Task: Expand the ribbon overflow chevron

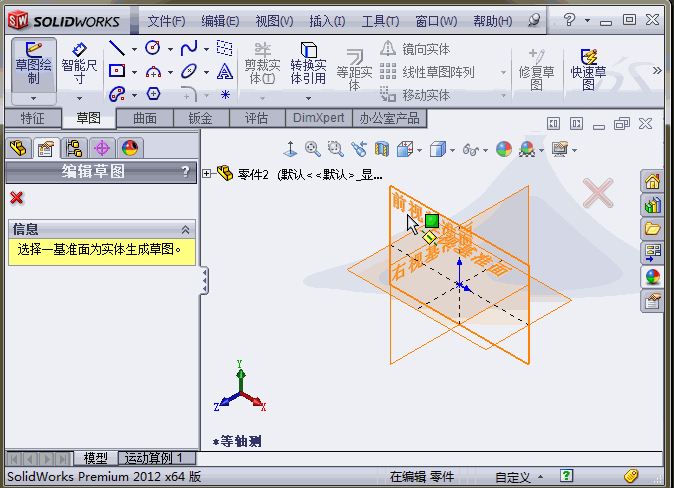Action: [x=657, y=70]
